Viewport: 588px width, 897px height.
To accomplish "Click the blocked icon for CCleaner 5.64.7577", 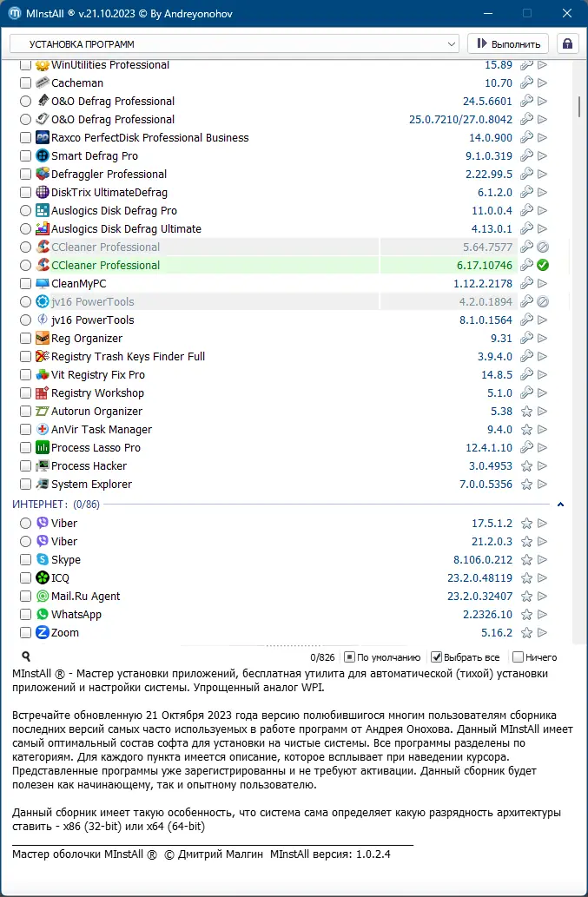I will pos(543,247).
